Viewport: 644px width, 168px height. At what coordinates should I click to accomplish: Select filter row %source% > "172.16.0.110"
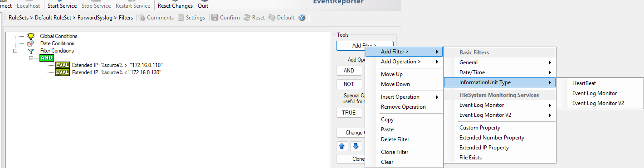117,65
